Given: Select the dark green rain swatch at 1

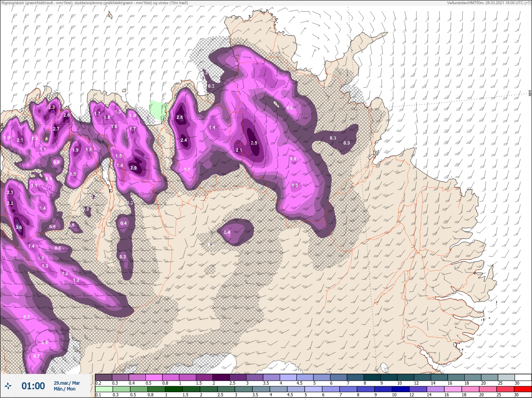Looking at the screenshot, I should [174, 390].
